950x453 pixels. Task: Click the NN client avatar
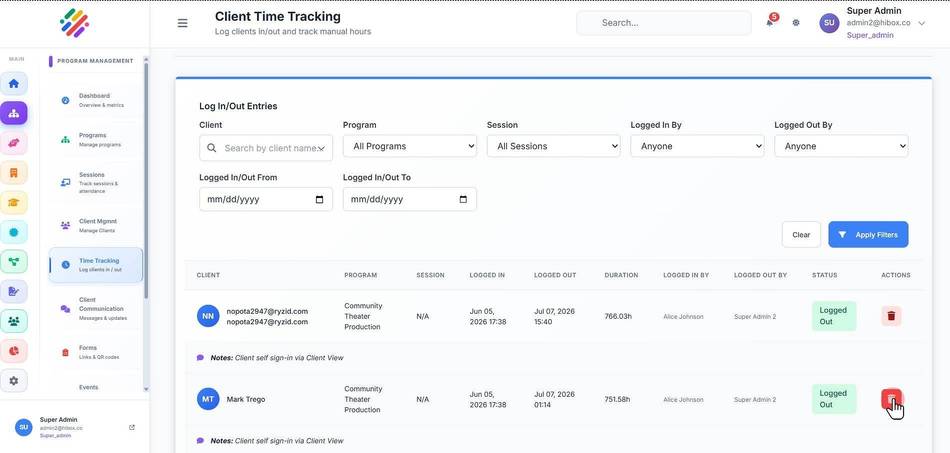pyautogui.click(x=208, y=316)
